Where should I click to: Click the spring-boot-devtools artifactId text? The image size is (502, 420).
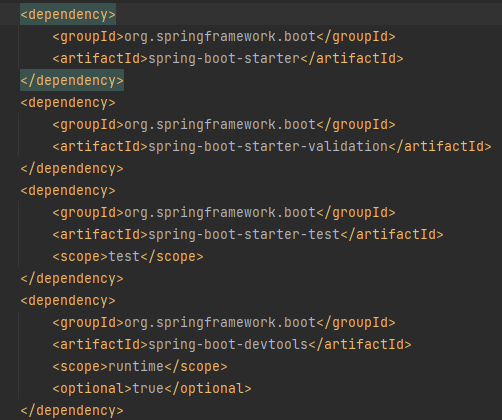(228, 345)
